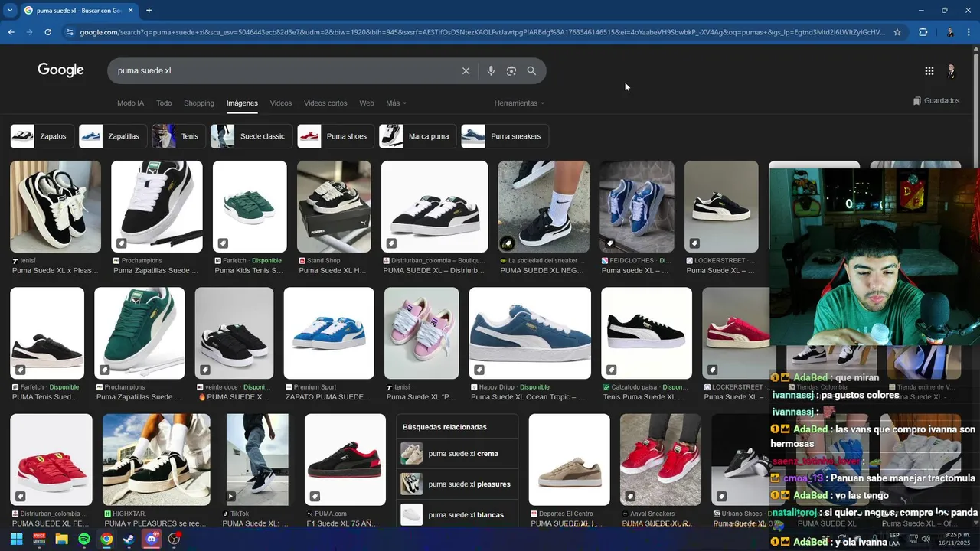The height and width of the screenshot is (551, 980).
Task: Click the URL address bar
Action: click(x=482, y=32)
